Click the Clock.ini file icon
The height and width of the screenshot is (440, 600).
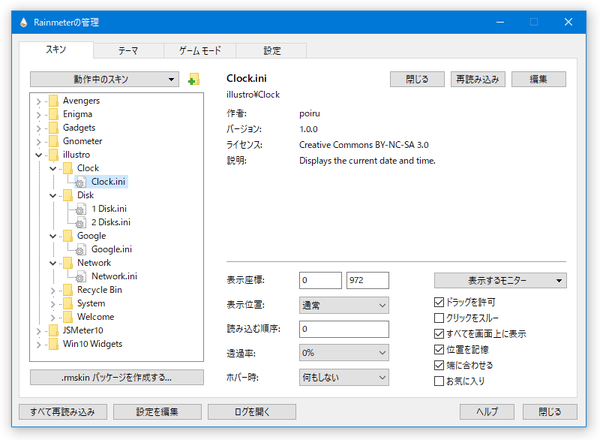tap(81, 182)
